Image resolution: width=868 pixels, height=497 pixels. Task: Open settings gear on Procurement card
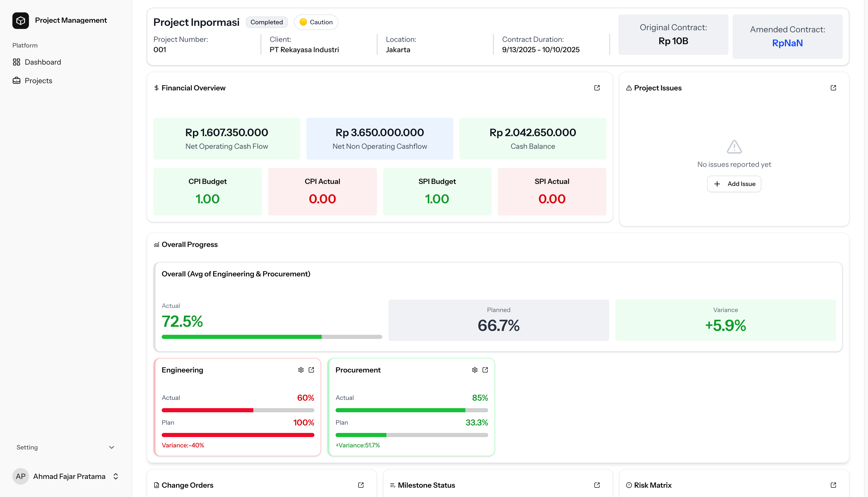[475, 370]
